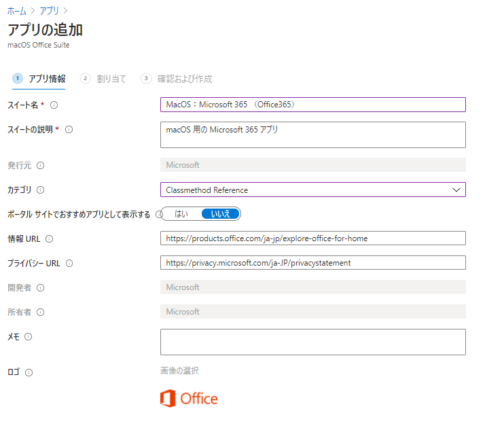Click ポータル サイトでおすすめアプリとして表示する label
The image size is (504, 447).
pos(79,215)
